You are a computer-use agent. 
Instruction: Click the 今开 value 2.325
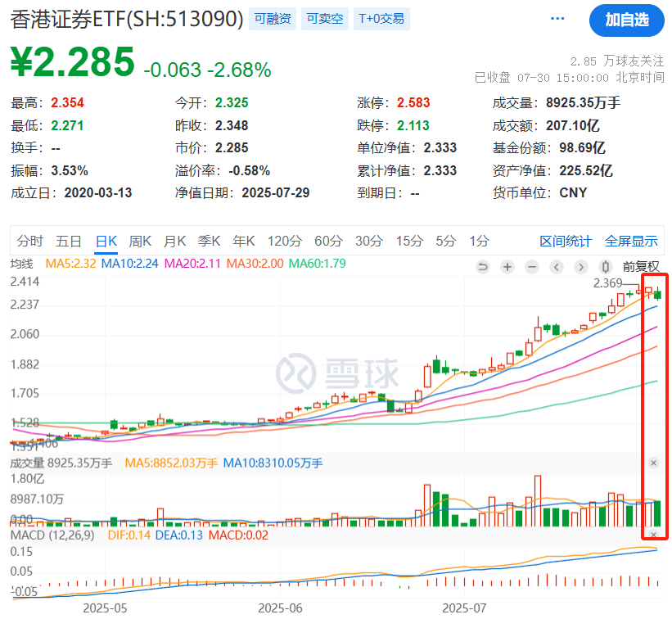pyautogui.click(x=232, y=103)
